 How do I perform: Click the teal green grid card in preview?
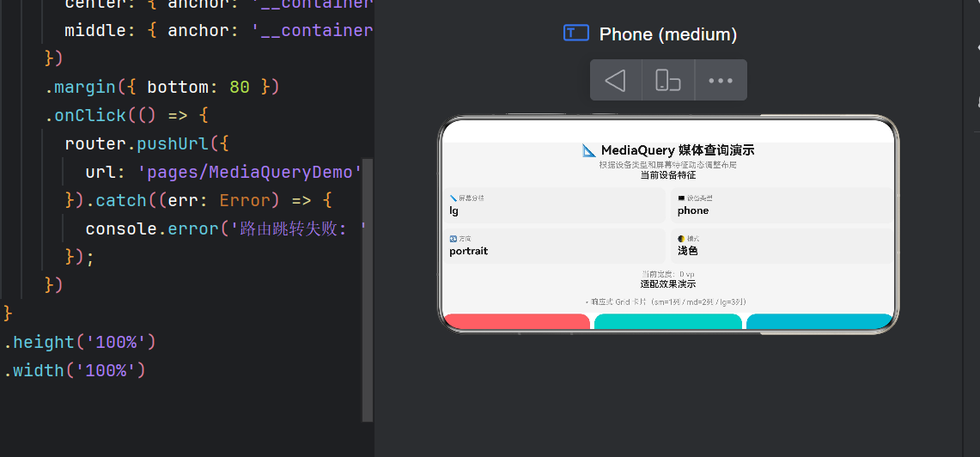pyautogui.click(x=667, y=321)
